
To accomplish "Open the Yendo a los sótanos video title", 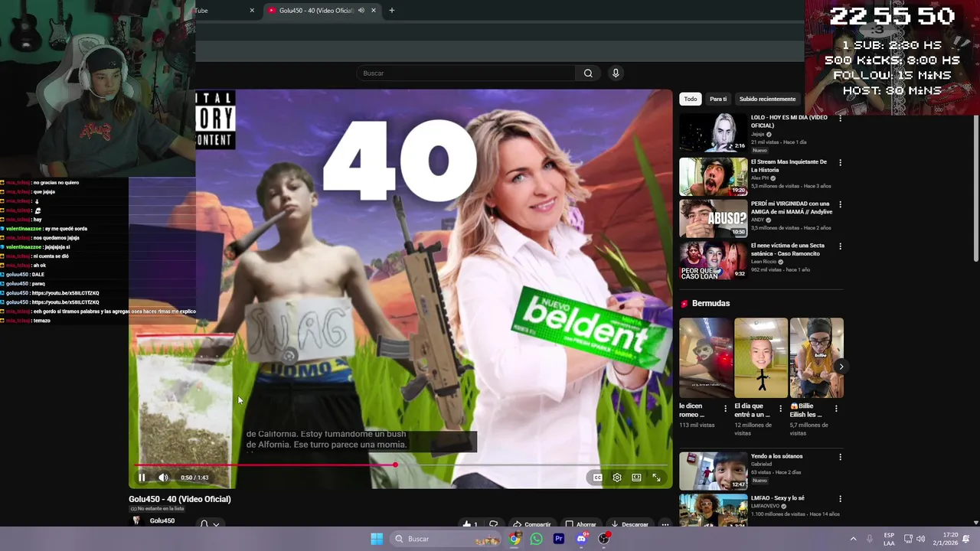I will point(776,456).
